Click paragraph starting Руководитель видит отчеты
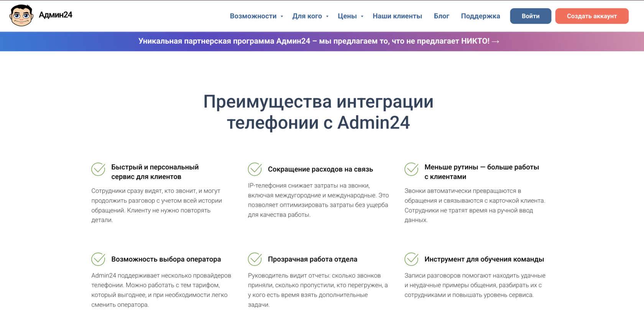Viewport: 644px width, 313px height. pos(318,290)
